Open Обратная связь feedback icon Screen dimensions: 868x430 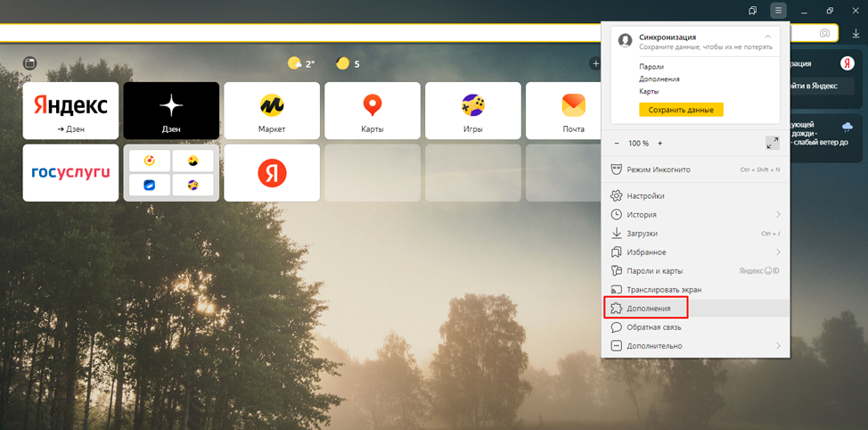coord(615,327)
